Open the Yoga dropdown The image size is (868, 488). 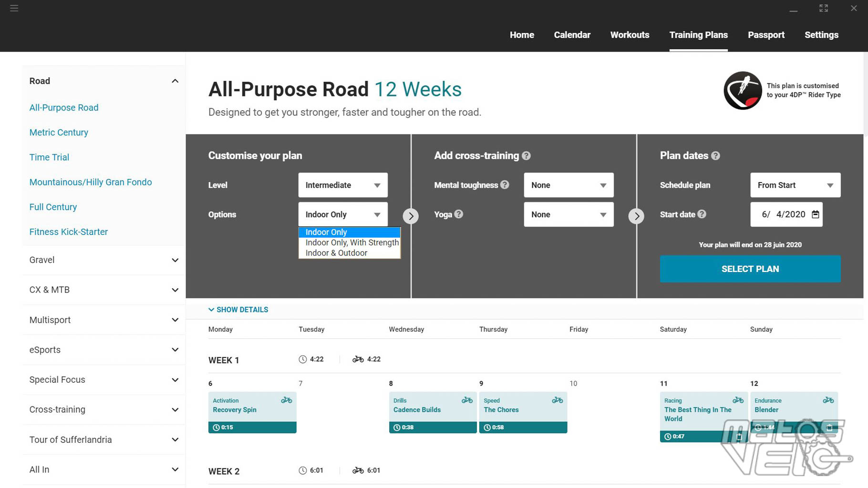coord(568,214)
